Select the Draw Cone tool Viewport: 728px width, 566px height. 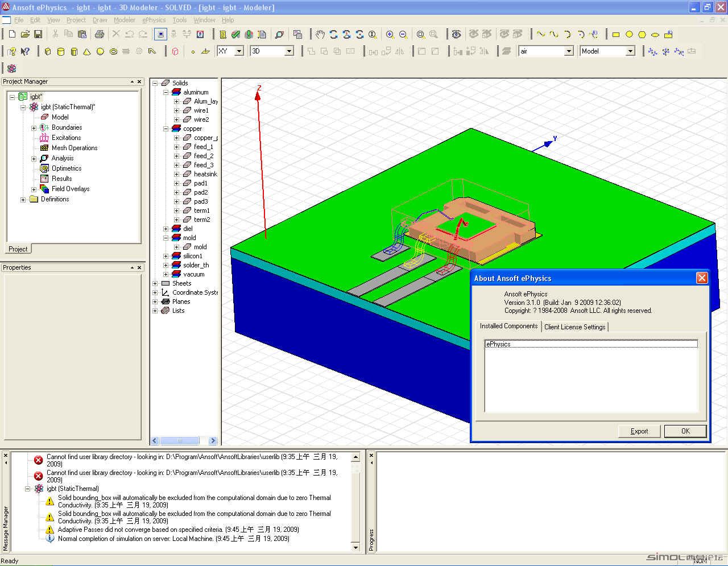click(x=87, y=51)
